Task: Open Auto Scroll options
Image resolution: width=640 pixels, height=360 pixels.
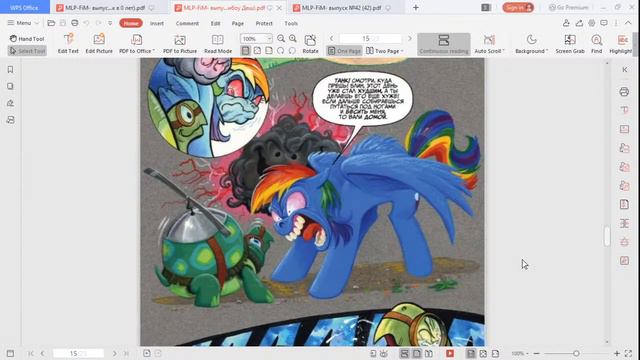Action: (x=489, y=44)
